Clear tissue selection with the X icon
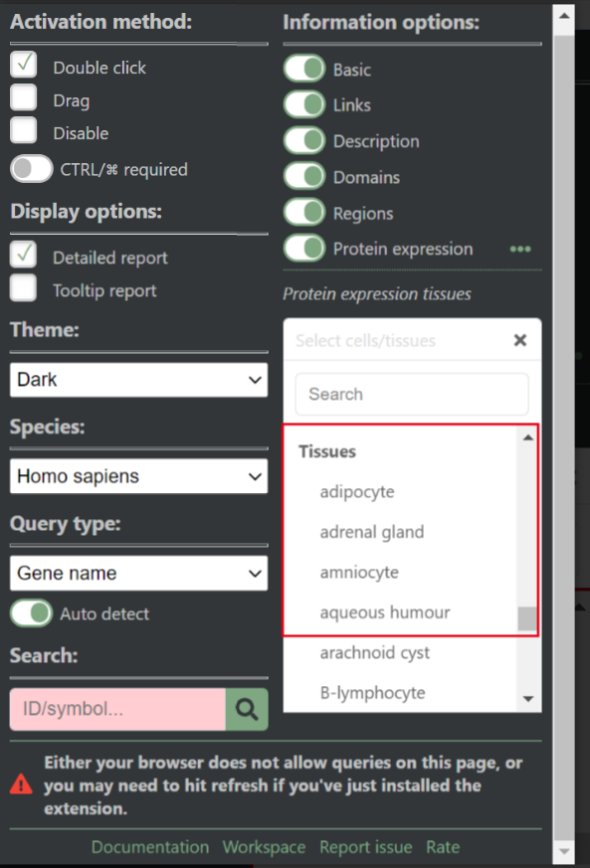 (x=519, y=340)
